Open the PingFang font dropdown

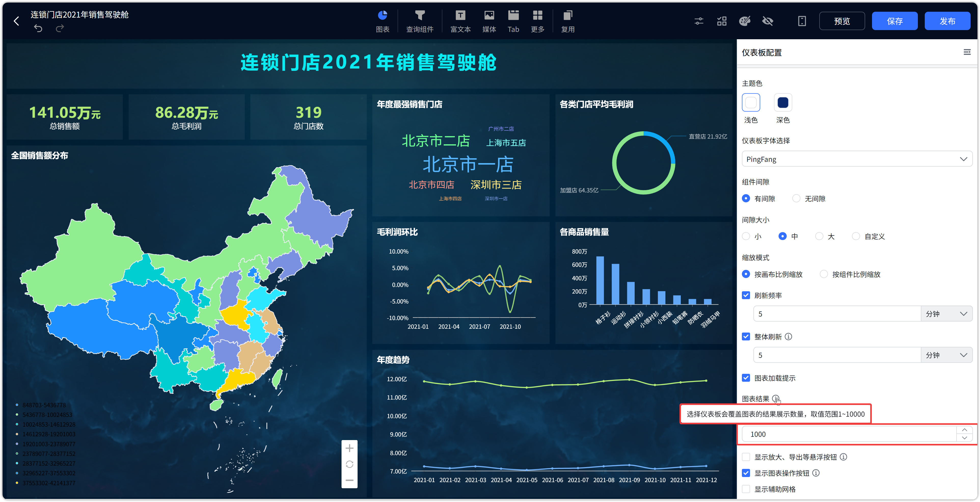[857, 159]
